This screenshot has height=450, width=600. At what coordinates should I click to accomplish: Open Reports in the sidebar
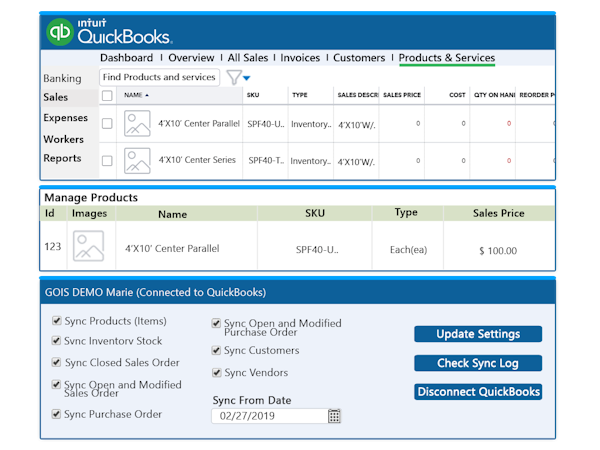(62, 158)
